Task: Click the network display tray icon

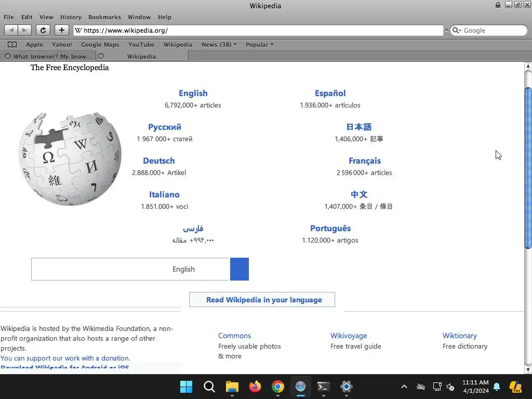Action: click(x=437, y=387)
